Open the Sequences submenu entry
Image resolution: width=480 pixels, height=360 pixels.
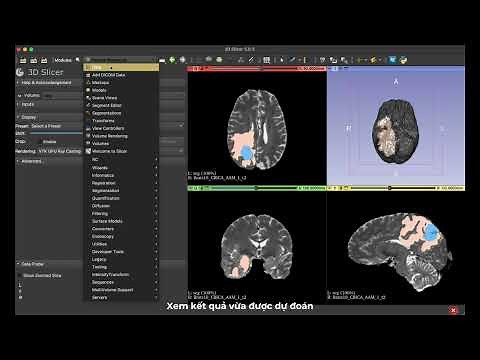point(121,282)
